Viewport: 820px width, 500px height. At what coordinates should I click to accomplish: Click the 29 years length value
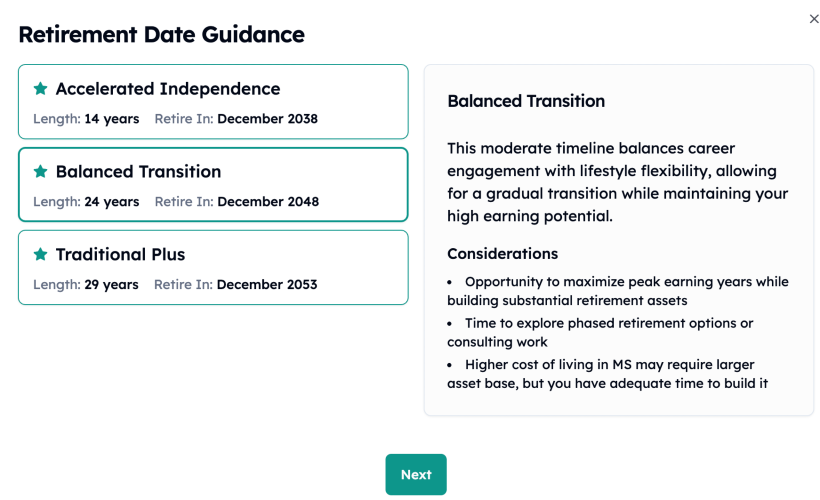coord(111,285)
